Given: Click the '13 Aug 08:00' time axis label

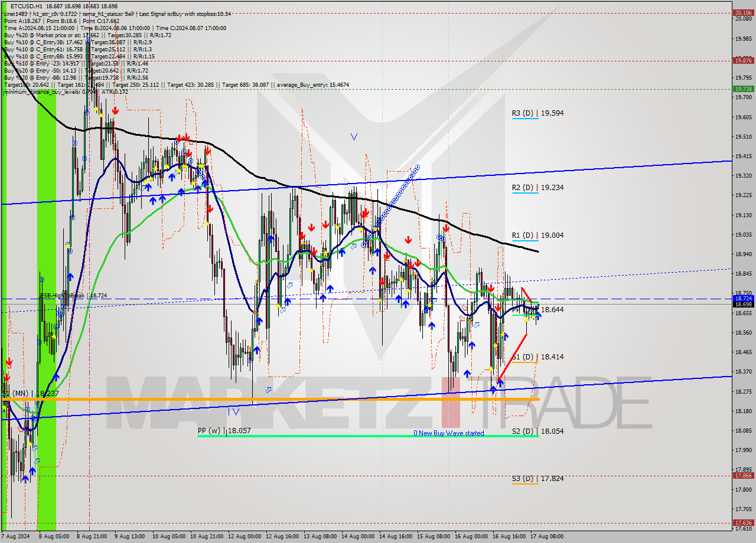Looking at the screenshot, I should coord(321,537).
